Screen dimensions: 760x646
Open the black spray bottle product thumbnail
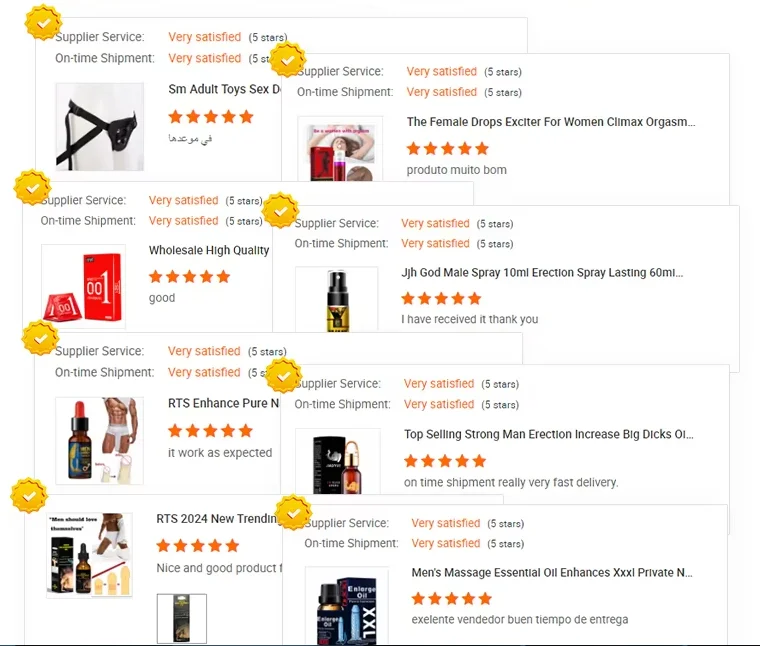(x=337, y=299)
